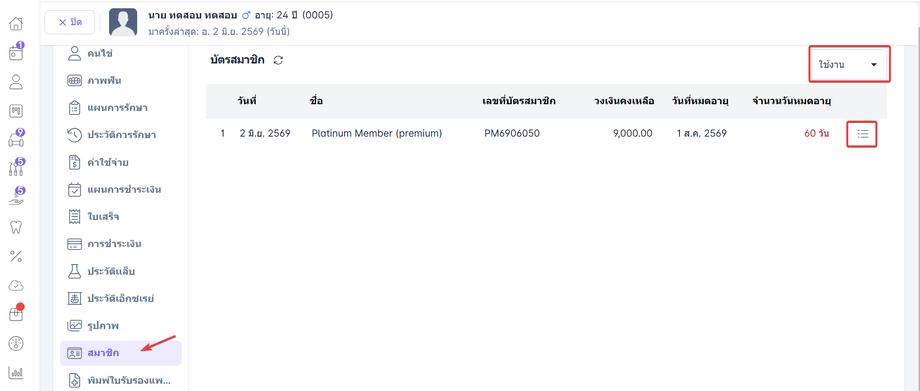Screen dimensions: 920x391
Task: Open the bar chart reports icon
Action: click(x=16, y=372)
